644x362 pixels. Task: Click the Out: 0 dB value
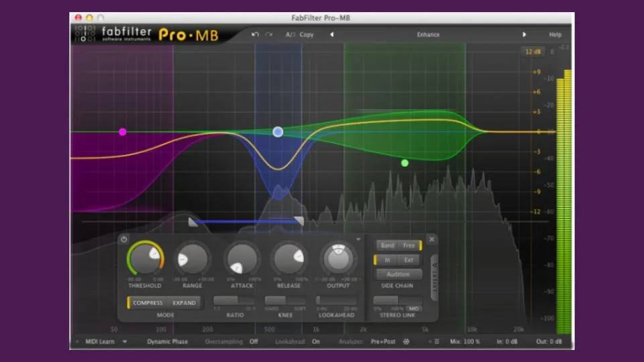(549, 341)
